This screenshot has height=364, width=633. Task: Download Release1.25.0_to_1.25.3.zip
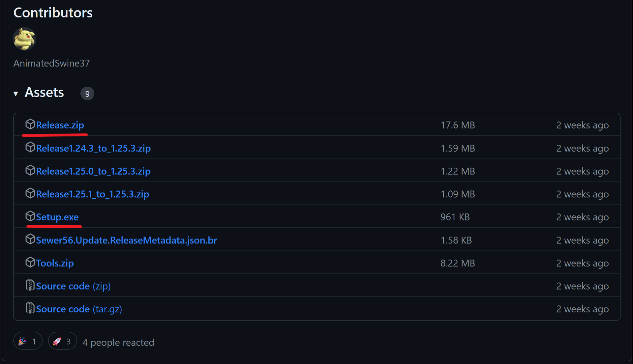coord(93,171)
